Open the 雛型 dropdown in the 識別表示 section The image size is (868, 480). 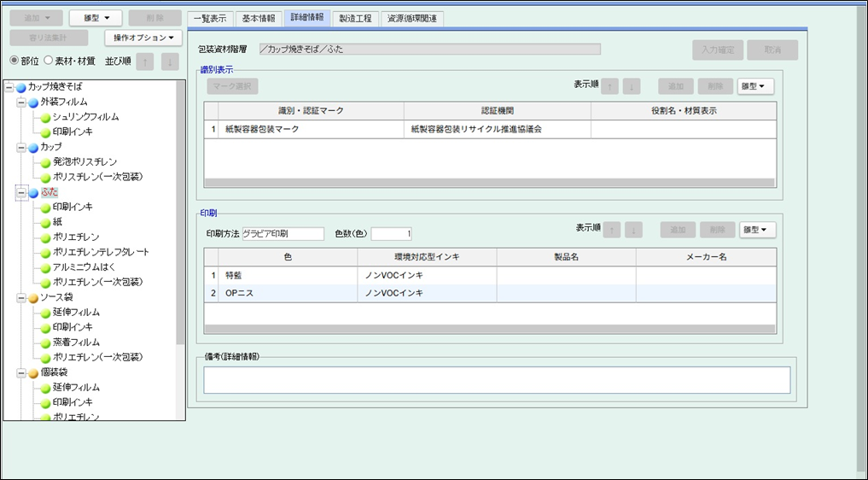(x=756, y=86)
